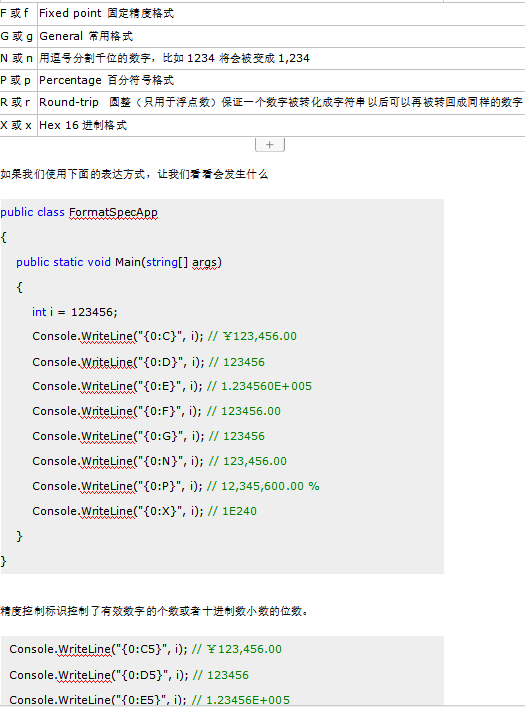Screen dimensions: 525x707
Task: Click the WriteLine "{0:C}" code line
Action: (165, 337)
